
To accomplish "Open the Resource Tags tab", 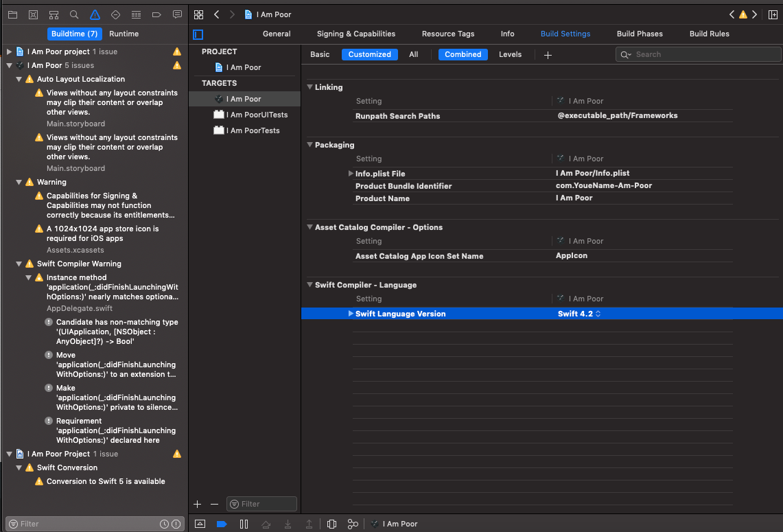I will click(448, 34).
